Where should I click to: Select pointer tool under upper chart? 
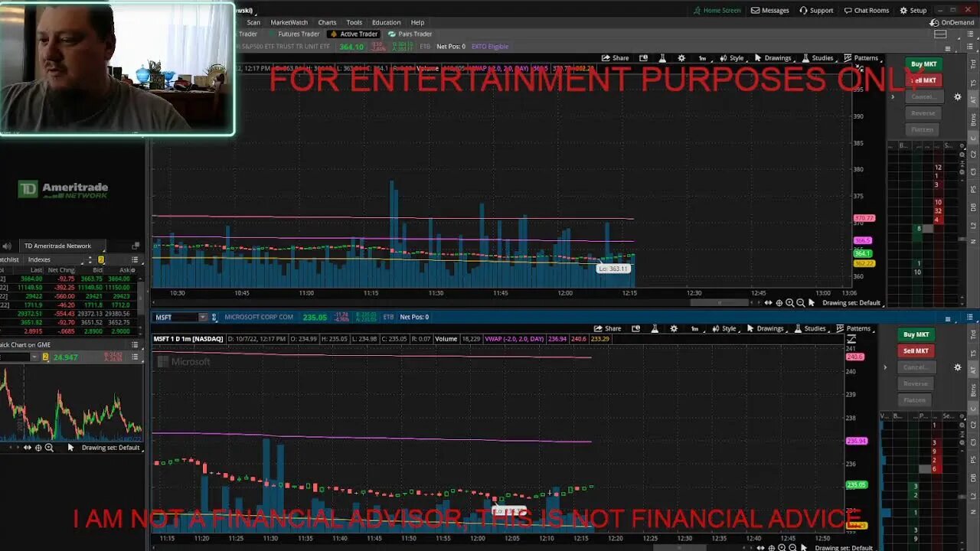tap(812, 303)
